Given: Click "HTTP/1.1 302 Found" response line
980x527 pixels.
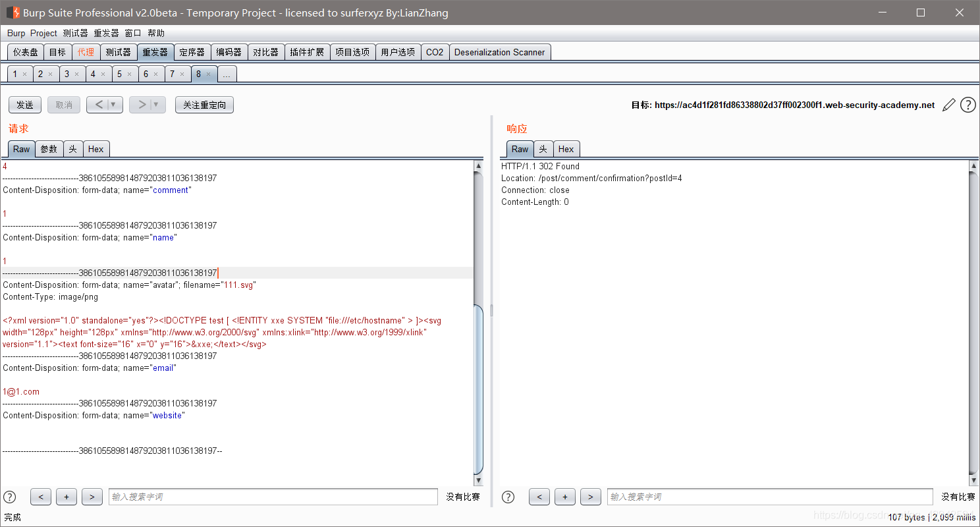Looking at the screenshot, I should pos(540,167).
